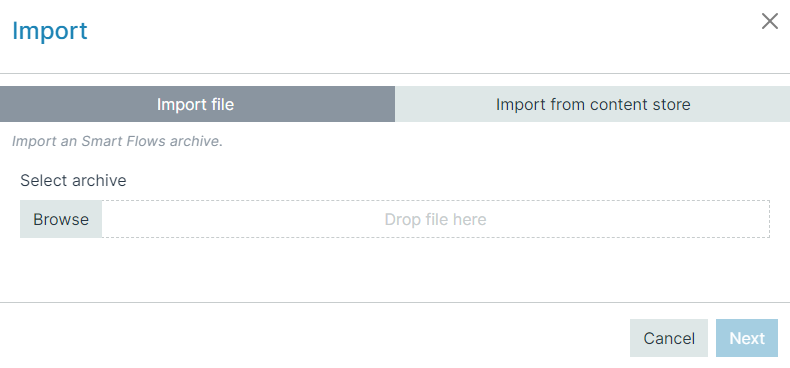The width and height of the screenshot is (790, 368).
Task: Abort importing with the Cancel button
Action: point(669,338)
